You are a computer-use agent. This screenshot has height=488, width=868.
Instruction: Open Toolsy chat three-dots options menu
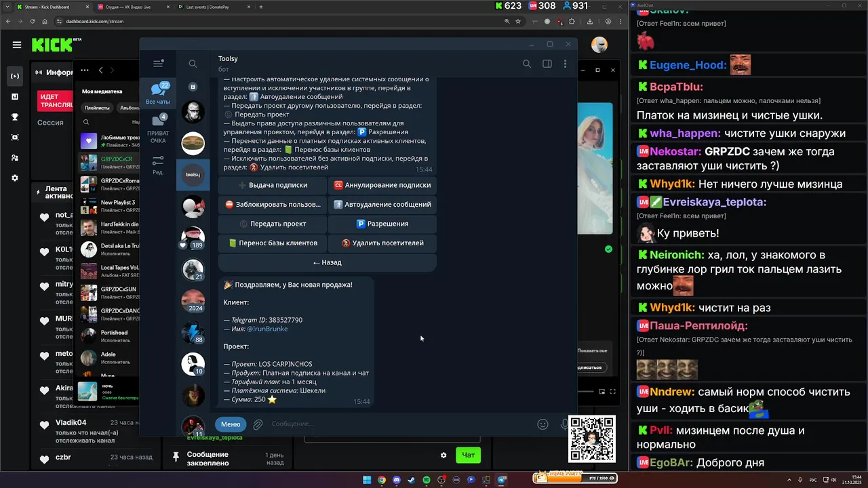click(565, 64)
